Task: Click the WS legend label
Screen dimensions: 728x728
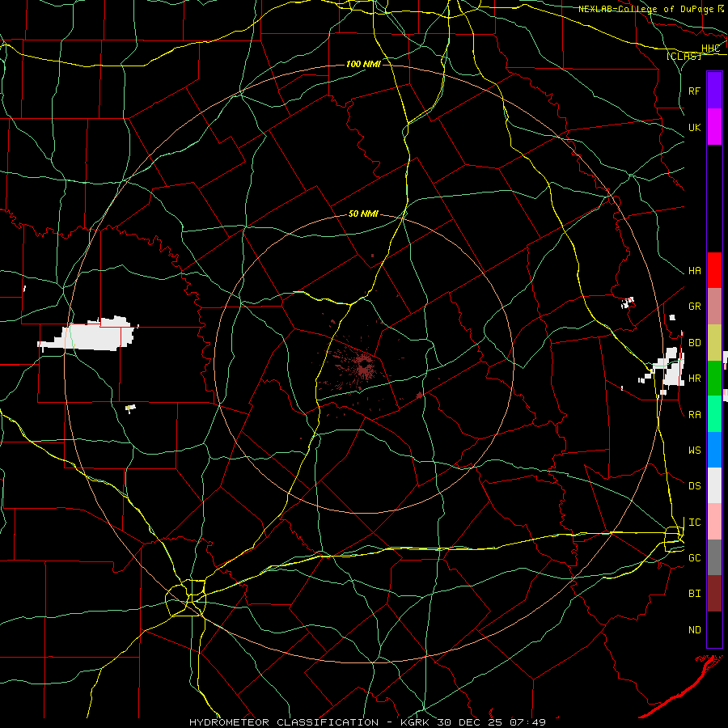Action: tap(694, 451)
